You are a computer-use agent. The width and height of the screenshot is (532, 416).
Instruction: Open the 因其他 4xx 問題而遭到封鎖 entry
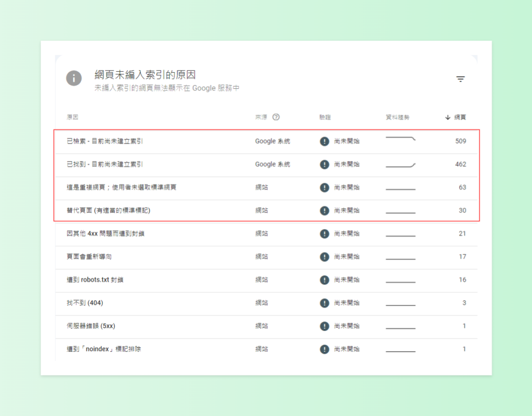(x=105, y=234)
